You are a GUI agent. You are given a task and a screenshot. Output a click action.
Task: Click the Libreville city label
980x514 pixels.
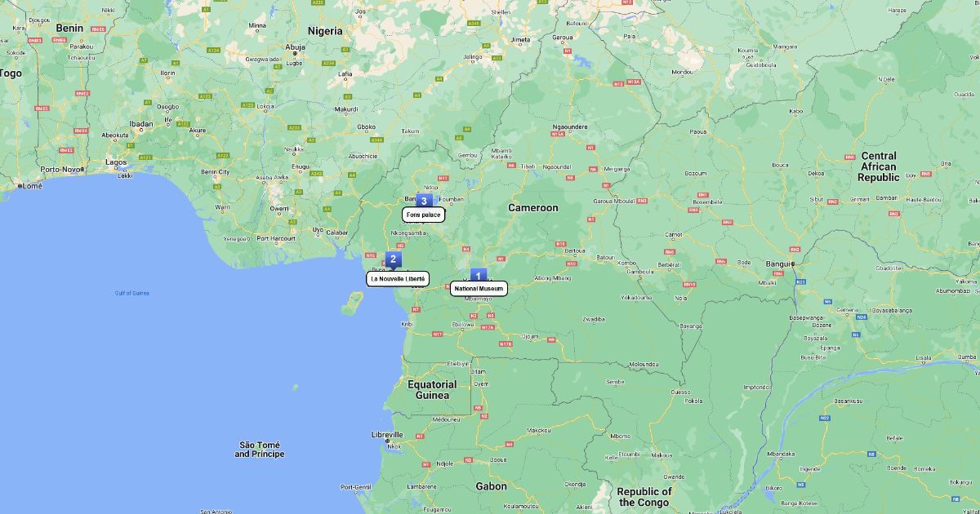(387, 435)
